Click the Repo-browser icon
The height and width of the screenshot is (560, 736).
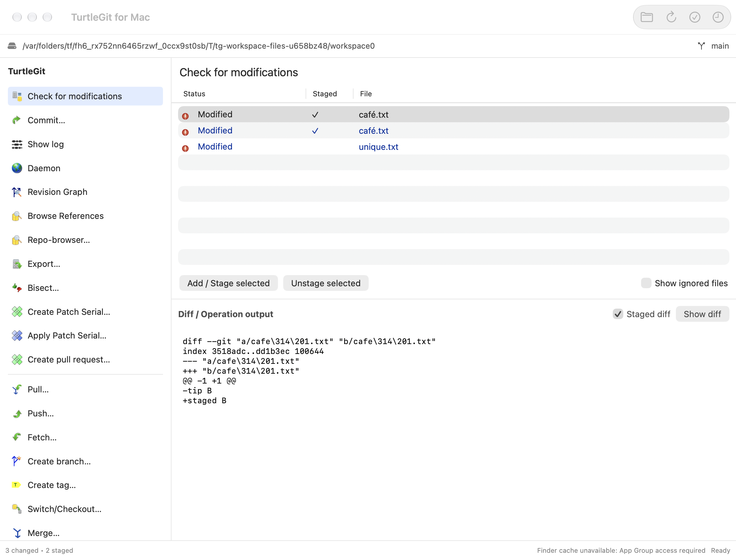pyautogui.click(x=17, y=240)
